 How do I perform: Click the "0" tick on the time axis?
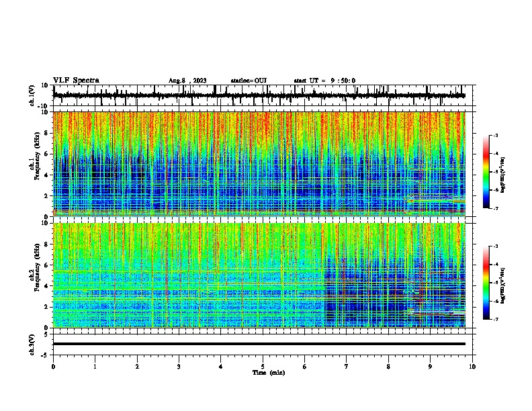click(x=53, y=367)
